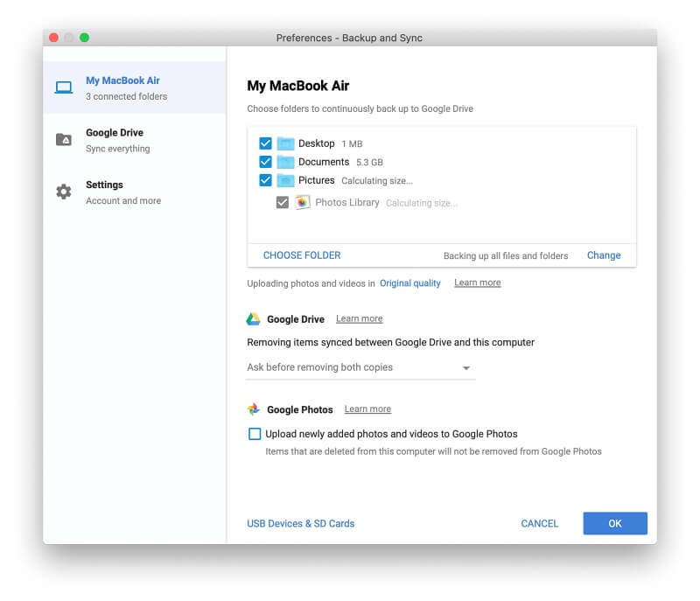Click the Settings gear icon
This screenshot has height=601, width=700.
point(63,192)
